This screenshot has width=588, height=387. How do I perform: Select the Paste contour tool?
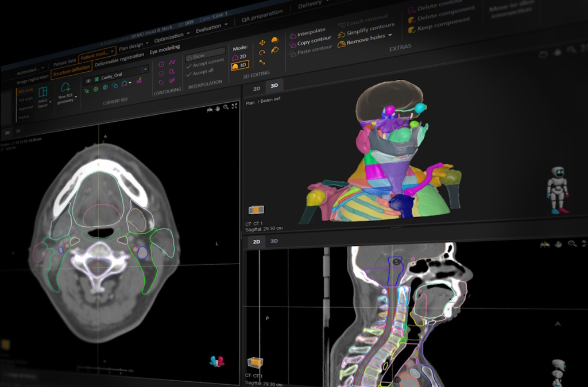pos(294,52)
